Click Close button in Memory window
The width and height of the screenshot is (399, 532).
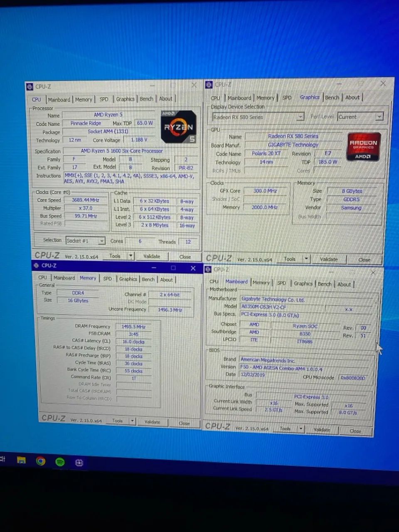184,423
